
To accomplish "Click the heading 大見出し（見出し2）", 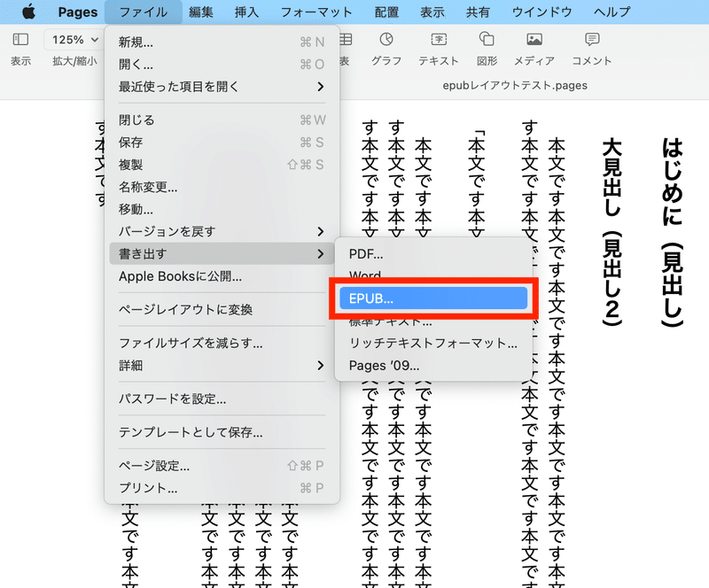I will 612,232.
